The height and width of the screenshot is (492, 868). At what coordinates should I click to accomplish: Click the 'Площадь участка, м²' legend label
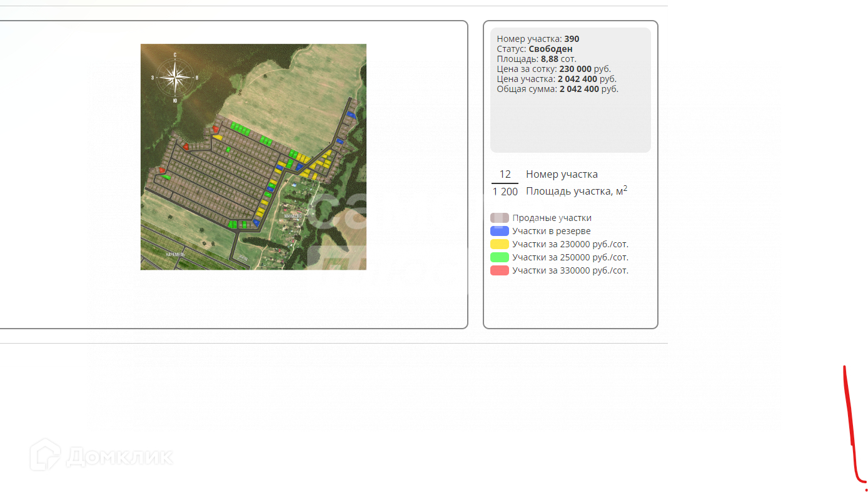tap(577, 190)
